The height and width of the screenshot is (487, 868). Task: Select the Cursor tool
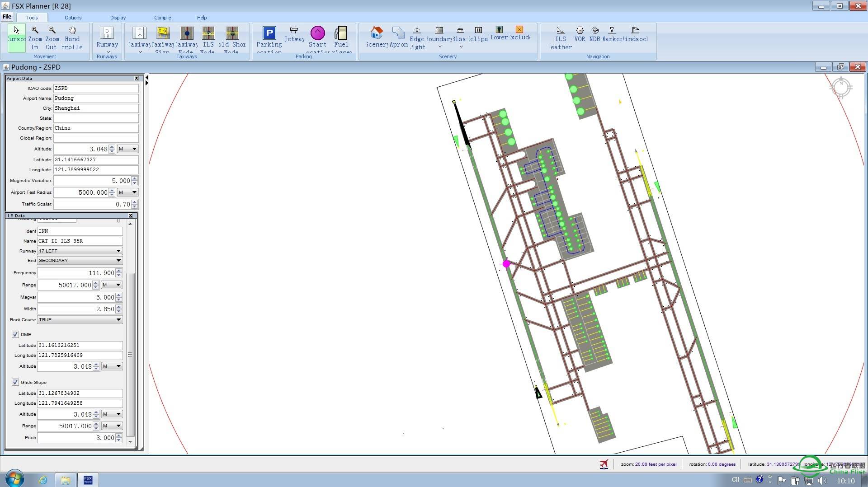[16, 38]
